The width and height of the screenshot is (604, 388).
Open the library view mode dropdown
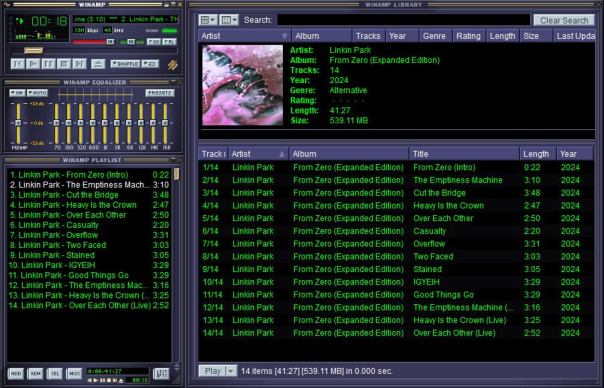pos(208,20)
